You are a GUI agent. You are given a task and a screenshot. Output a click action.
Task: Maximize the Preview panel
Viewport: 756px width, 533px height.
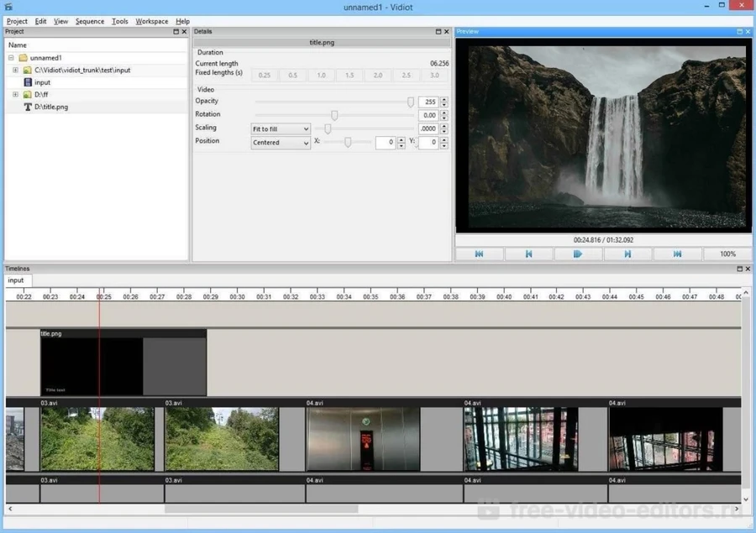click(739, 32)
